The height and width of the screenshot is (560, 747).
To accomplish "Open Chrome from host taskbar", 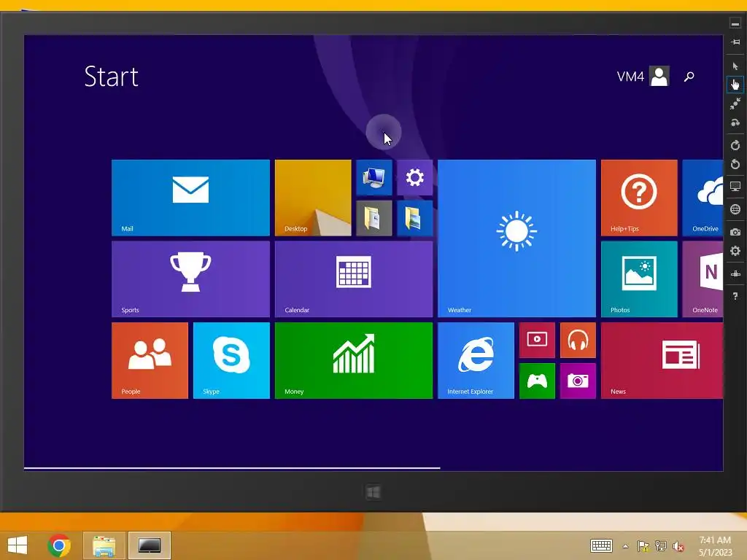I will (59, 545).
